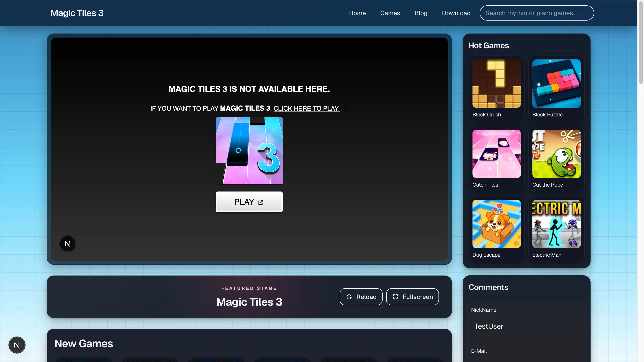The width and height of the screenshot is (644, 362).
Task: Click the Magic Tiles 3 cover image
Action: tap(249, 150)
